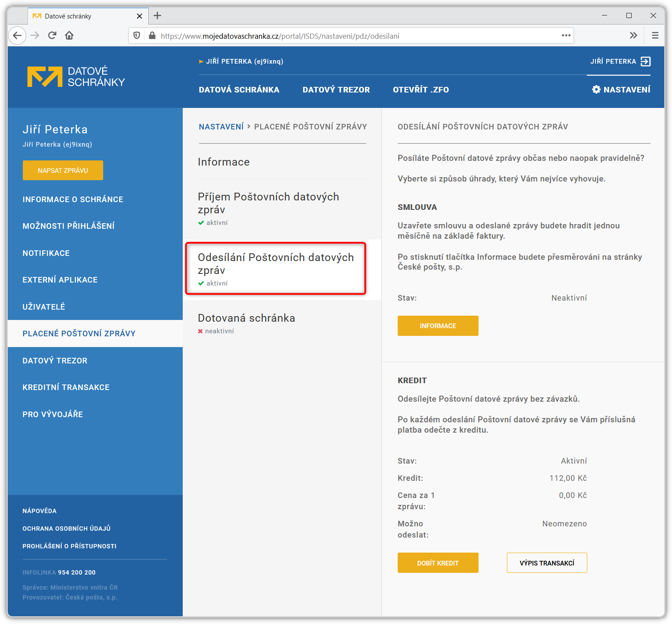
Task: Click the NÁPOVĚDA footer link
Action: [x=40, y=511]
